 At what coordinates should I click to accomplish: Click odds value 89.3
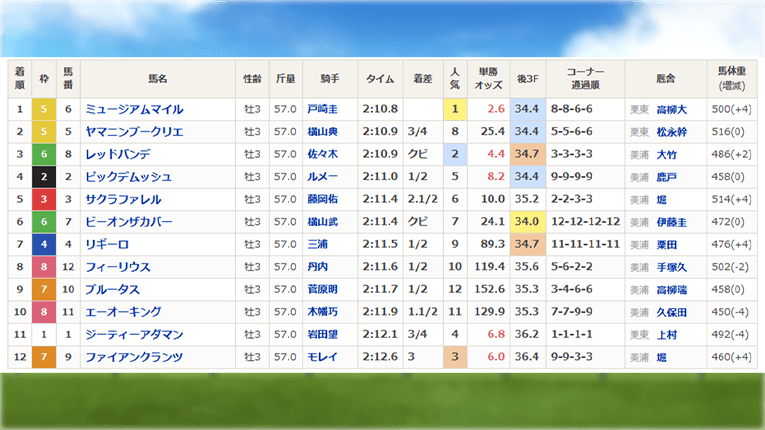(x=492, y=244)
